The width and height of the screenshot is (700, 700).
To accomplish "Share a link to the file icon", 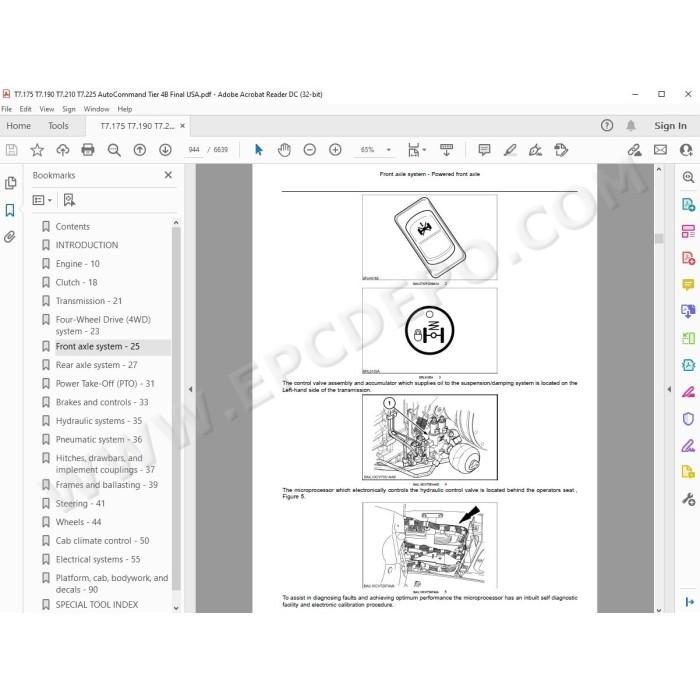I will [x=634, y=150].
